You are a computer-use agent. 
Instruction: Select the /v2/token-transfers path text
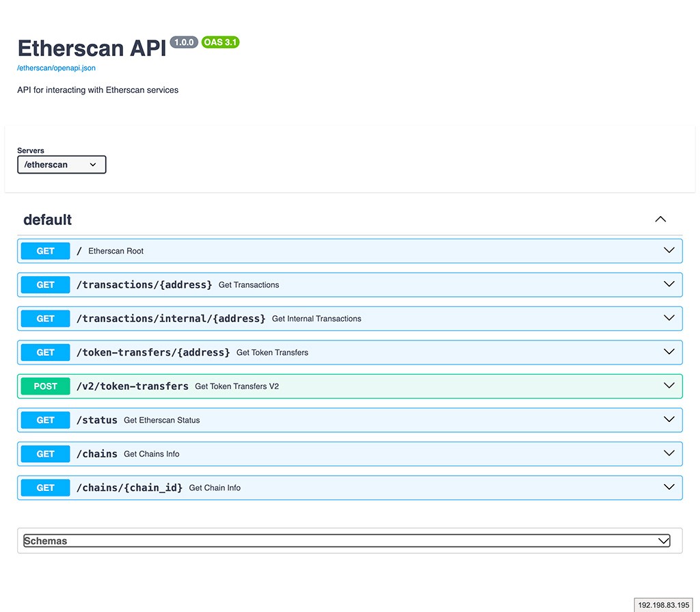(133, 386)
